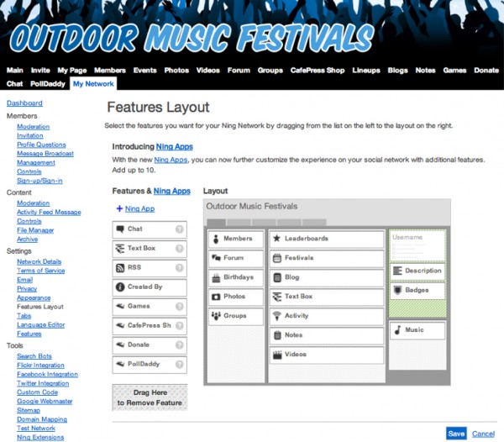504x442 pixels.
Task: Open the Appearance settings link
Action: pyautogui.click(x=34, y=297)
